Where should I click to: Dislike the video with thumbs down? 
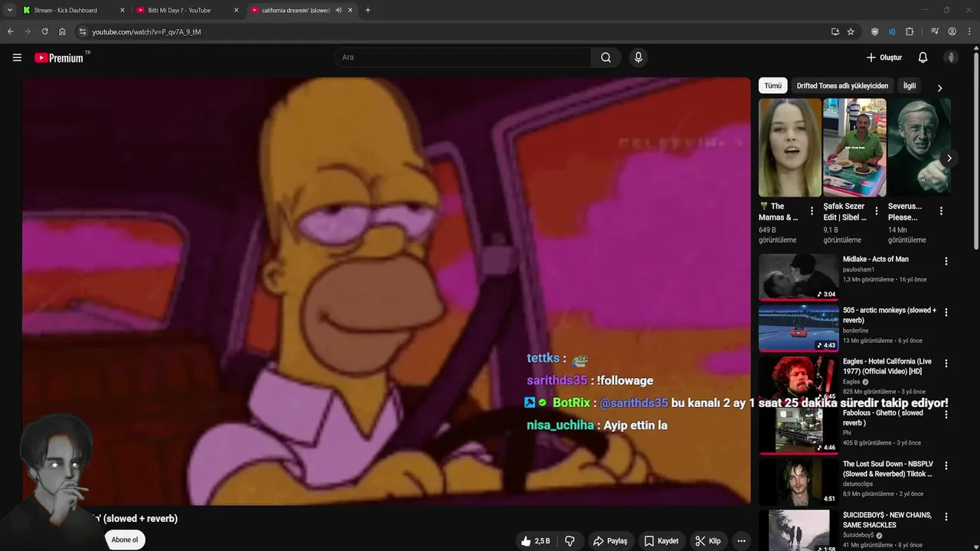(x=570, y=541)
